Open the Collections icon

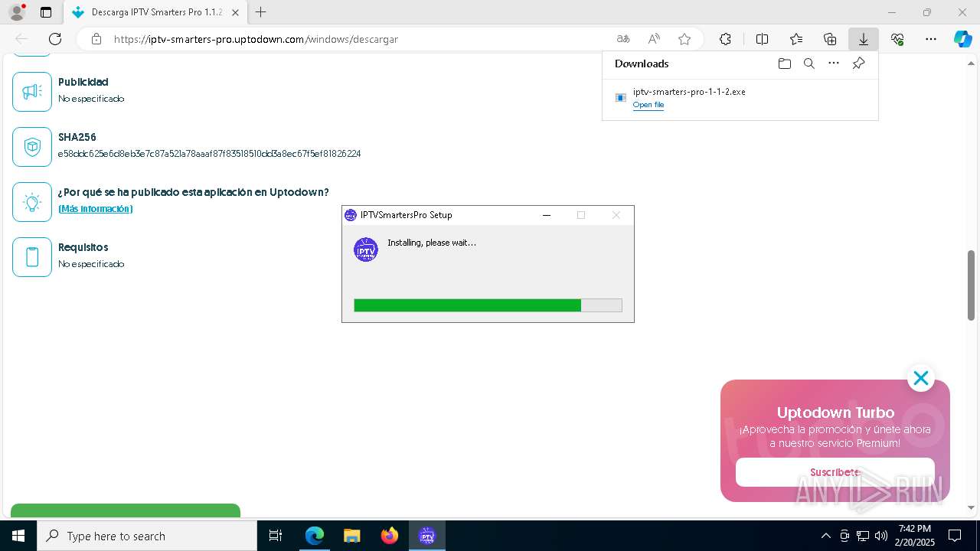click(x=830, y=39)
